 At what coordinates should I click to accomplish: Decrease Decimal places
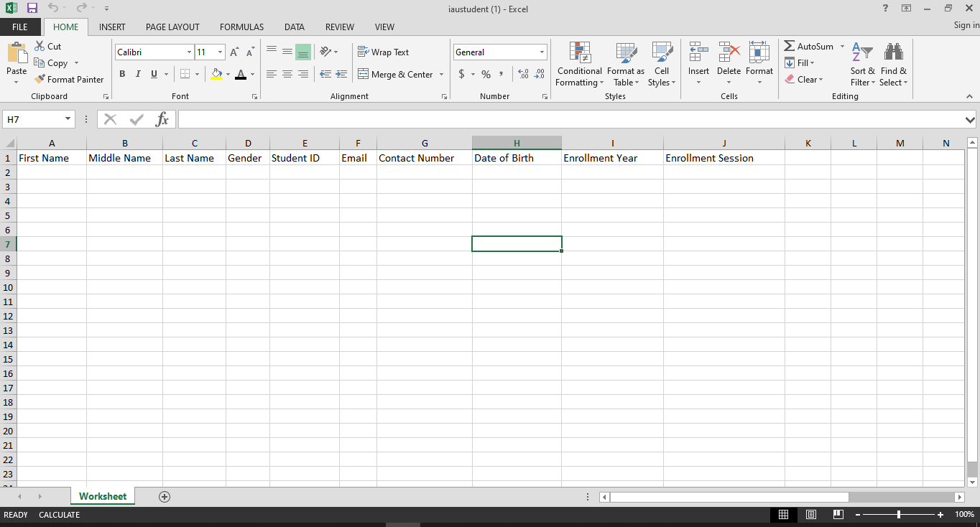[x=540, y=74]
